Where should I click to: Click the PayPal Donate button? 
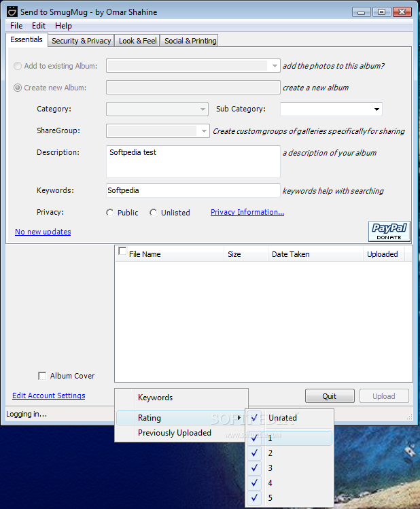(389, 231)
